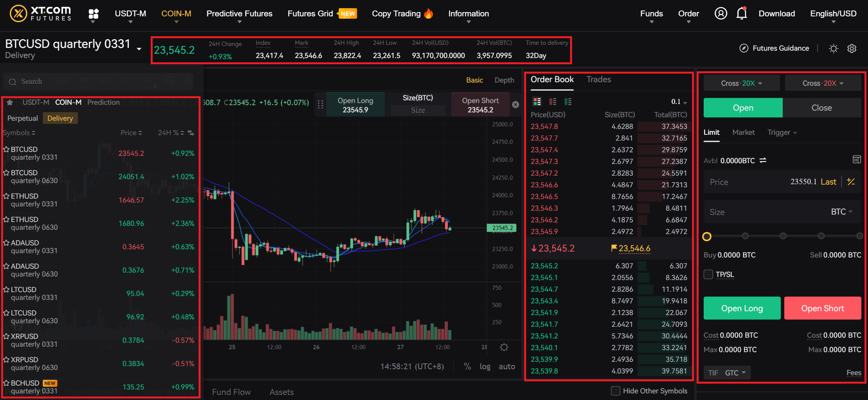
Task: Favorite the BTCUSD quarterly 0630 star
Action: pyautogui.click(x=6, y=173)
